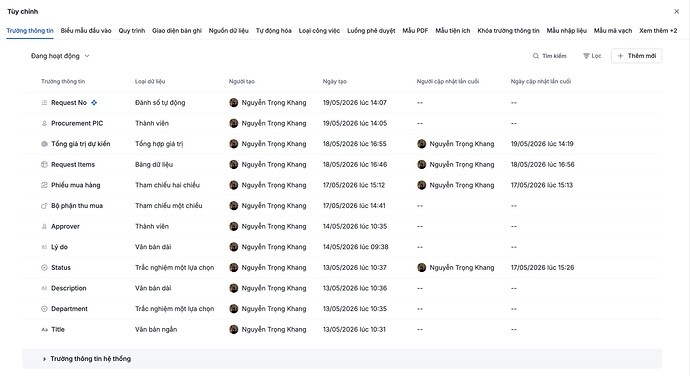Switch to the Mẫu mã vạch tab
This screenshot has height=376, width=690.
coord(613,30)
